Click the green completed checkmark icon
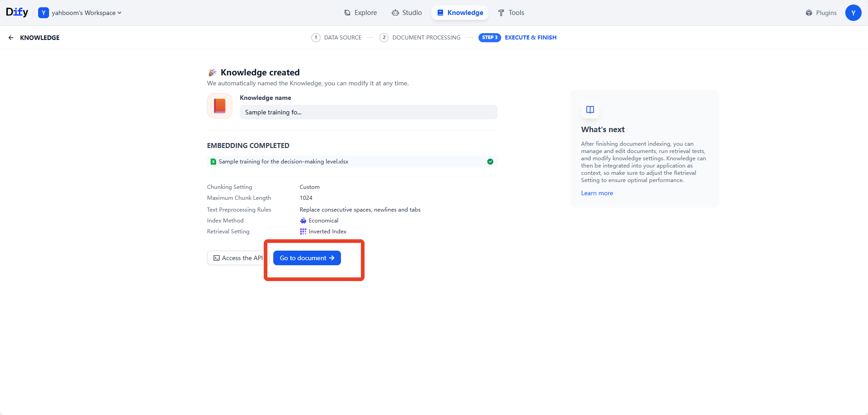This screenshot has width=868, height=415. point(490,162)
